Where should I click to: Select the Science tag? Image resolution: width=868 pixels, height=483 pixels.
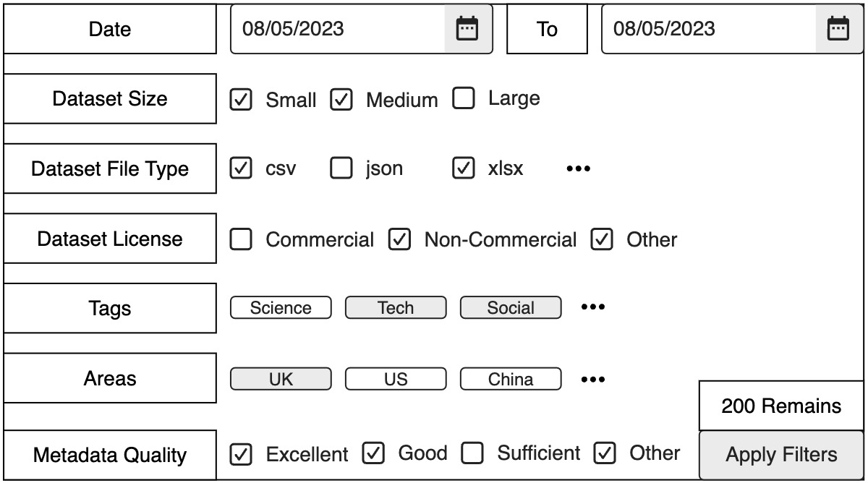click(281, 308)
